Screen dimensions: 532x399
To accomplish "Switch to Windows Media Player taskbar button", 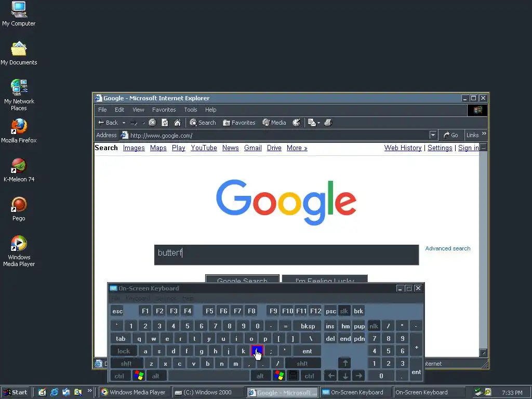I will click(135, 392).
